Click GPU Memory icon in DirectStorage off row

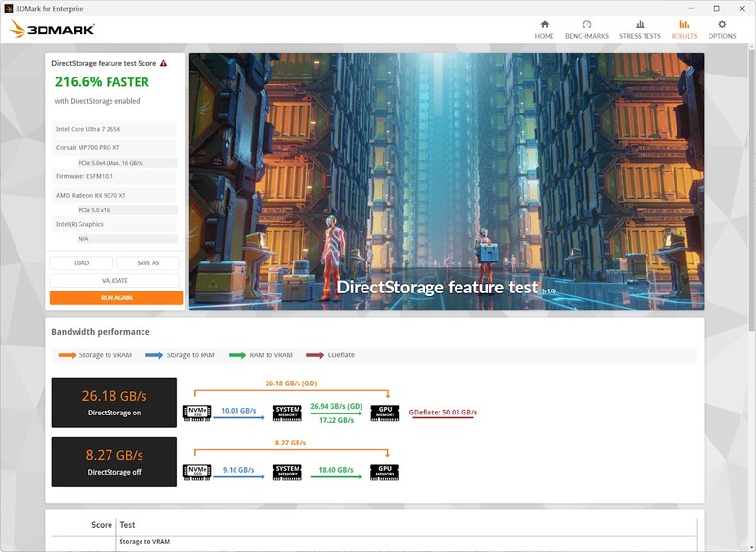point(385,472)
